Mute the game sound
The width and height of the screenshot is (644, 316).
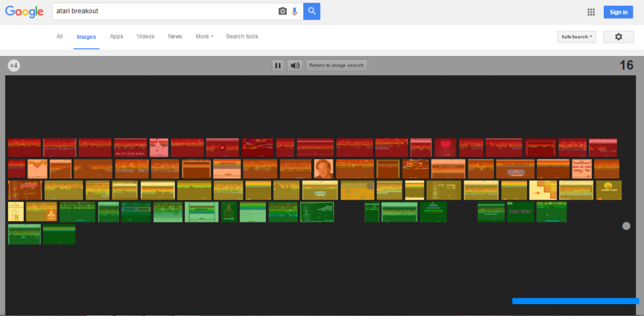point(294,65)
